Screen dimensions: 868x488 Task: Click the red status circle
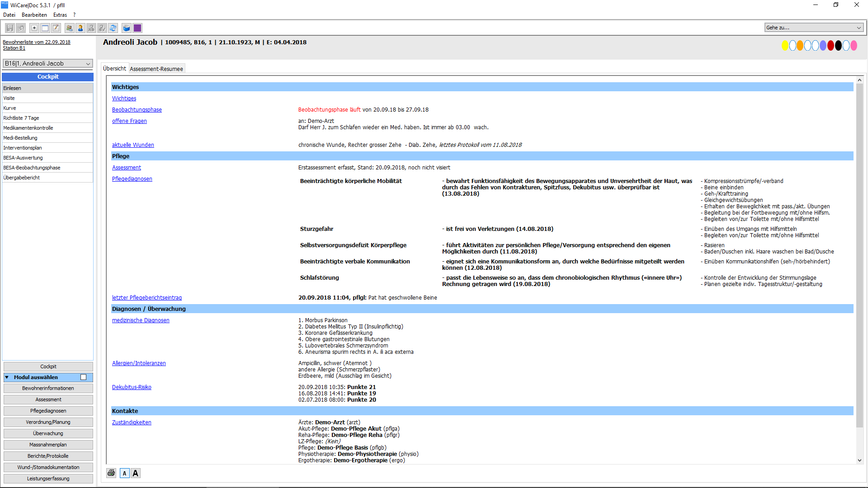coord(831,46)
